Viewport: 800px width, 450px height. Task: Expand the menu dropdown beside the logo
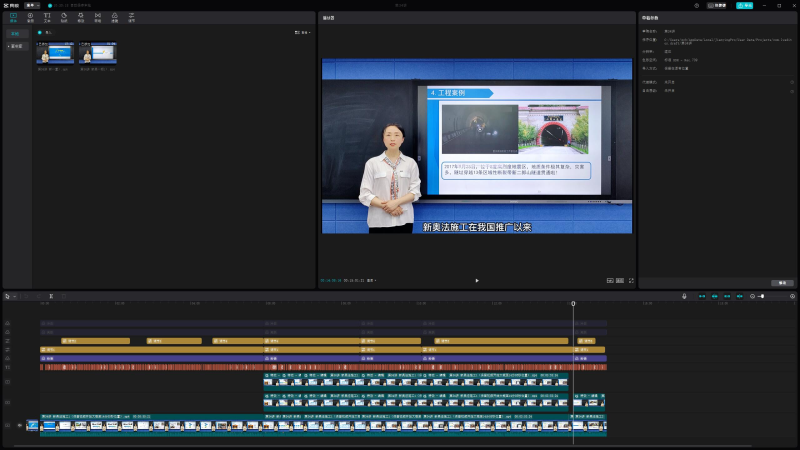tap(32, 5)
